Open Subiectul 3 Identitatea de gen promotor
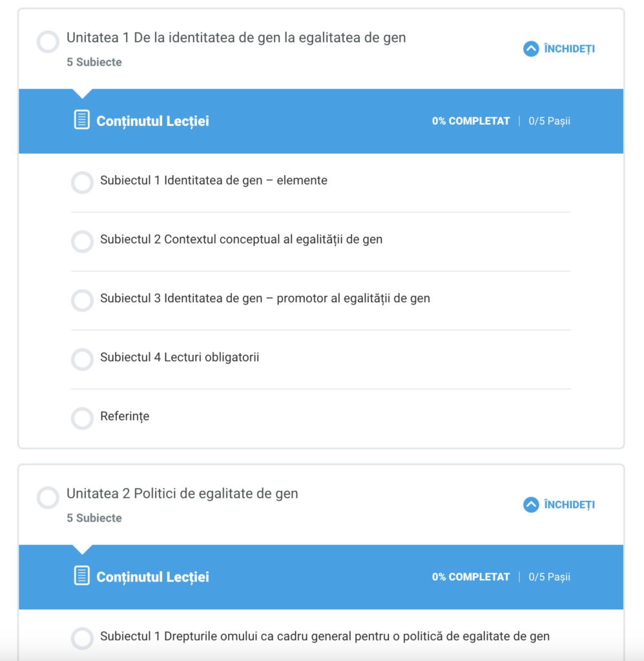The height and width of the screenshot is (661, 644). coord(265,299)
